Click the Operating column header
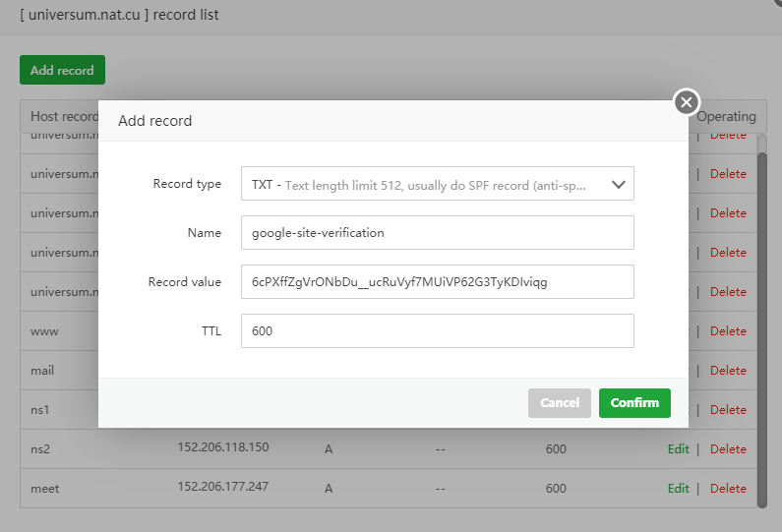 coord(726,116)
